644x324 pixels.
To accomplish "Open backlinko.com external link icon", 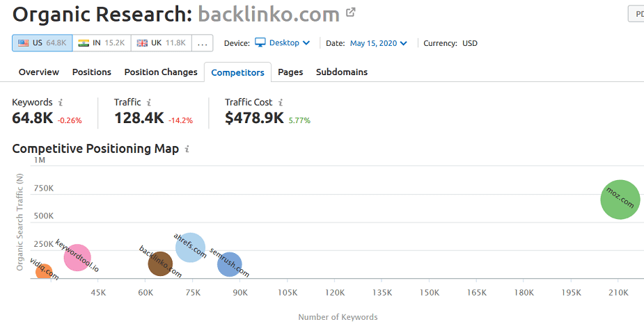I will pos(350,13).
